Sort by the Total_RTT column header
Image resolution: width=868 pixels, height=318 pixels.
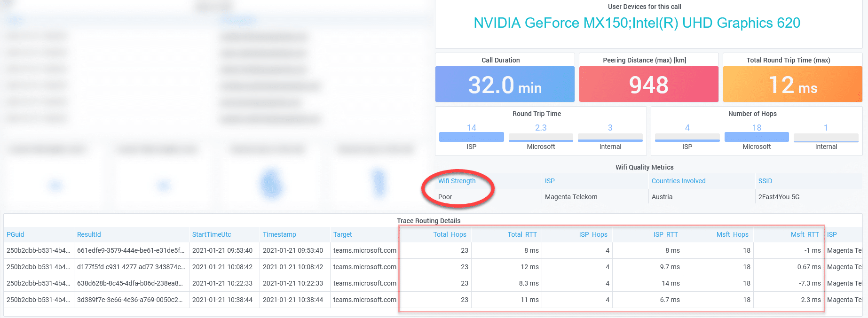[x=522, y=234]
